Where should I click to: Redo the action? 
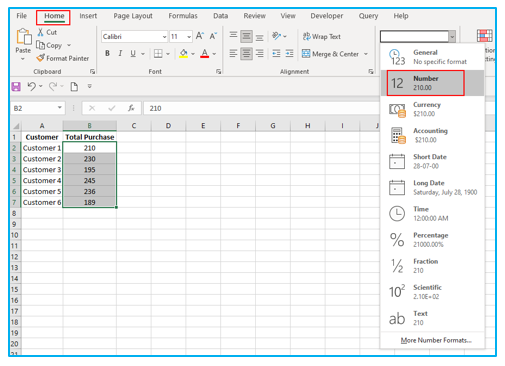[53, 87]
